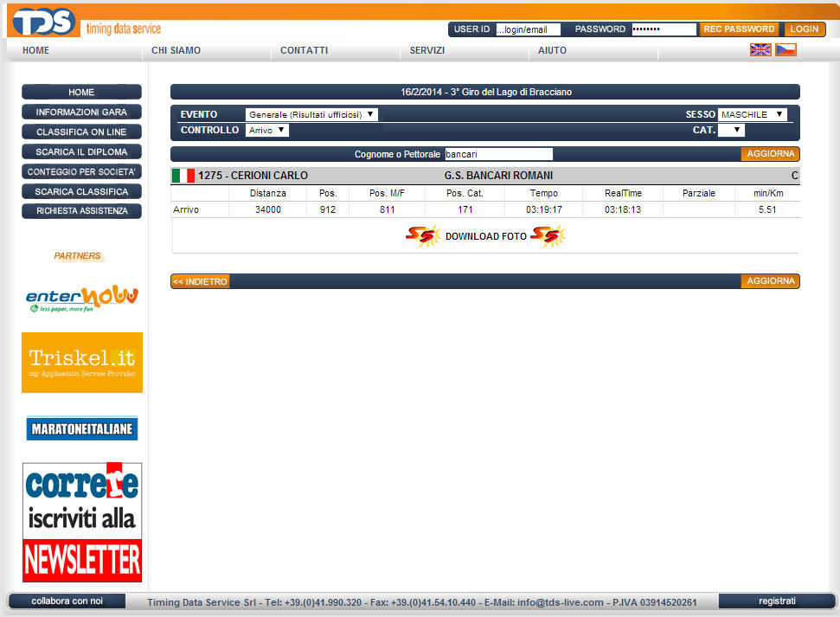Viewport: 840px width, 617px height.
Task: Open the SESSO dropdown showing MASCHILE
Action: [752, 114]
